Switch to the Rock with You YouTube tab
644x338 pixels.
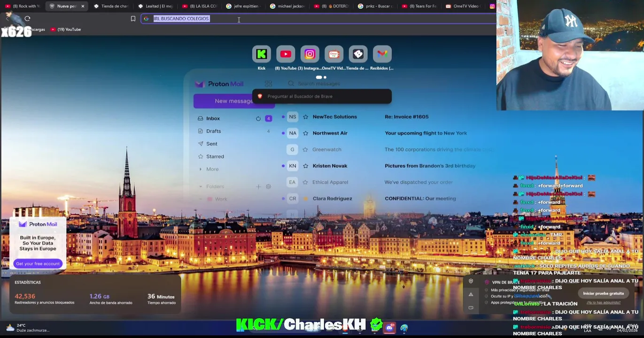pyautogui.click(x=23, y=6)
